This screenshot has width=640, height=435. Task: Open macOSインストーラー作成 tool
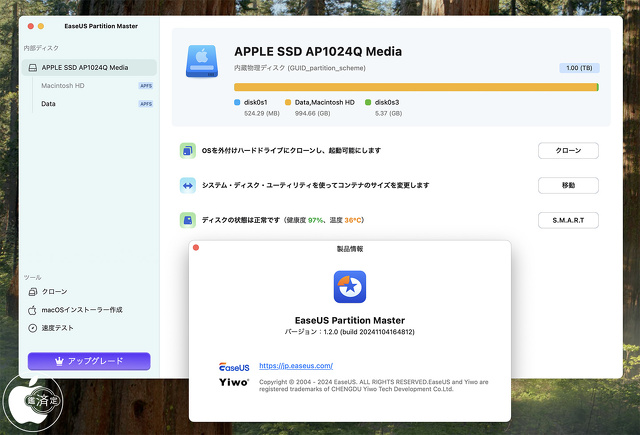82,310
